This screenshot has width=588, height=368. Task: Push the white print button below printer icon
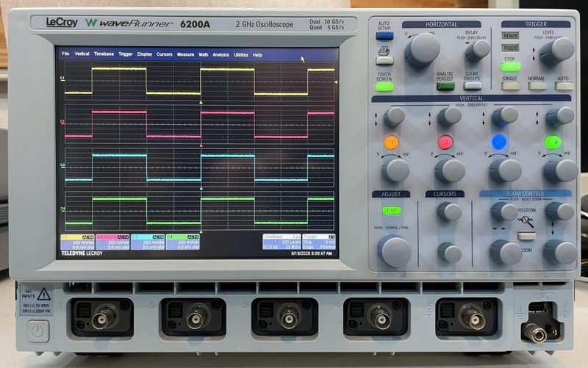coord(384,60)
